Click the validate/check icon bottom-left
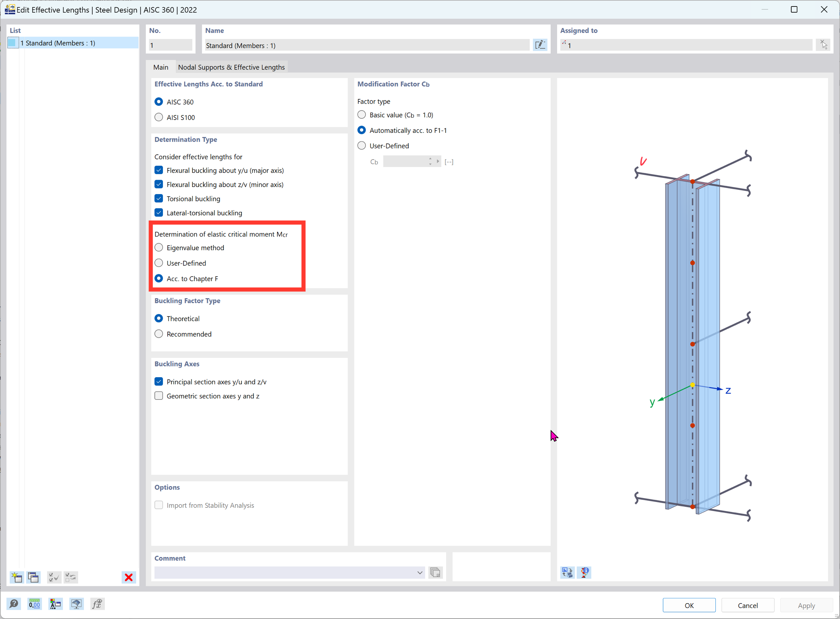Screen dimensions: 840x619 tap(53, 577)
